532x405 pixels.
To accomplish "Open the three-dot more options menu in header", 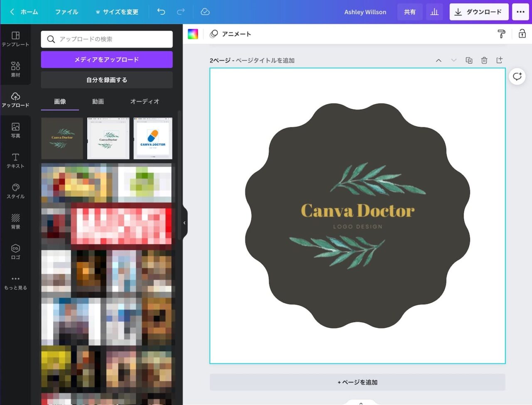I will click(520, 12).
